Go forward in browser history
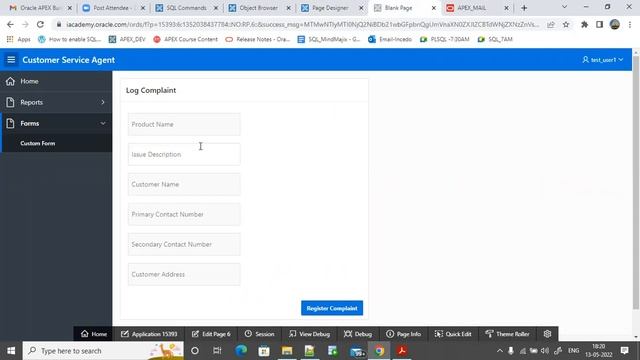The height and width of the screenshot is (360, 640). [x=25, y=24]
